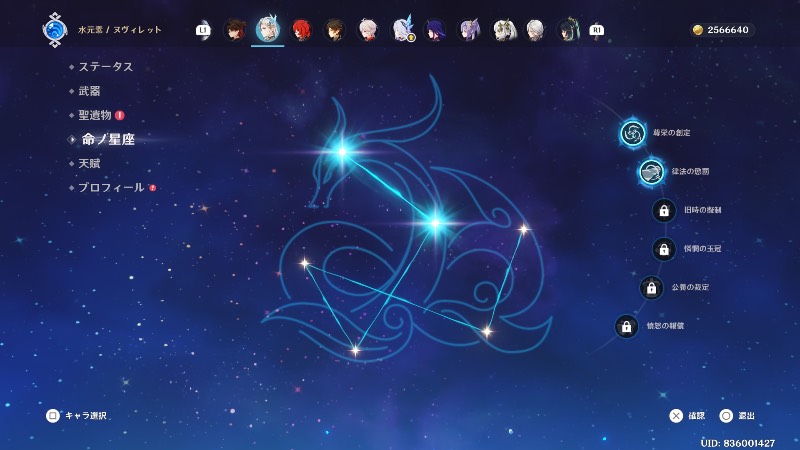
Task: Select the brown-haired Hu Tao portrait
Action: coord(235,30)
